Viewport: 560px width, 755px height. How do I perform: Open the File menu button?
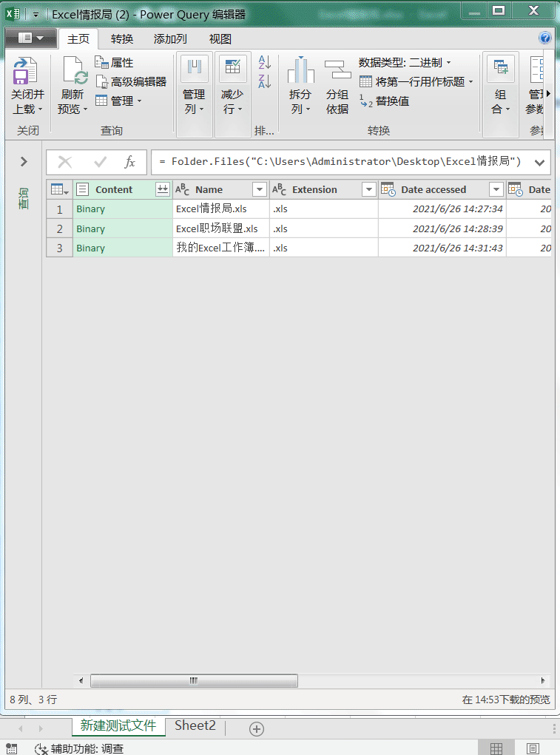tap(31, 38)
